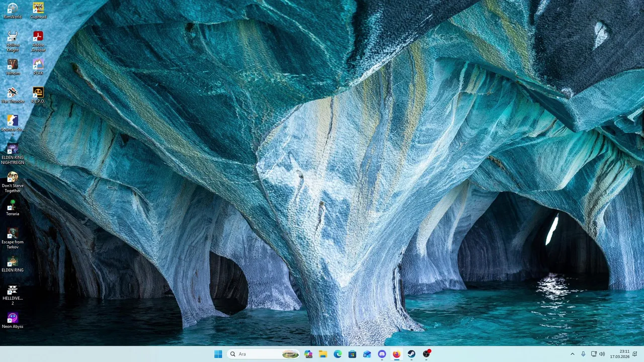This screenshot has width=644, height=362.
Task: Open the volume speaker tray icon
Action: click(x=602, y=354)
